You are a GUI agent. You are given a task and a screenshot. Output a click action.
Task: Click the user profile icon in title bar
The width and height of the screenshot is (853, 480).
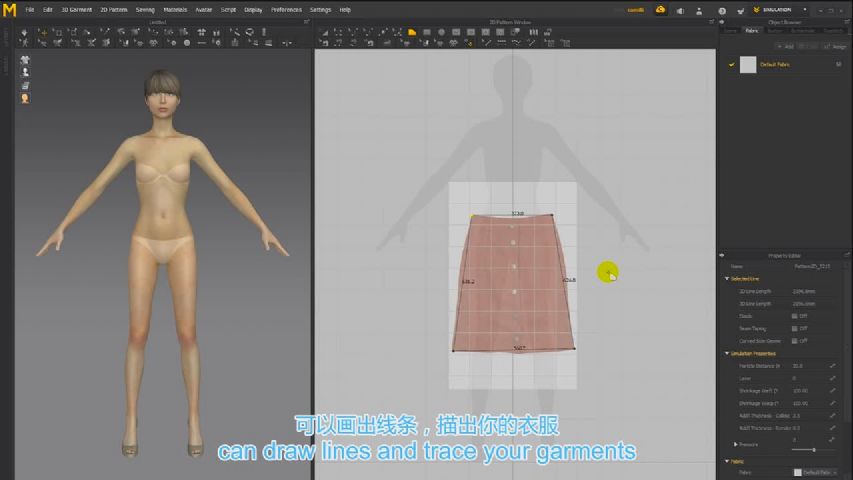click(699, 10)
